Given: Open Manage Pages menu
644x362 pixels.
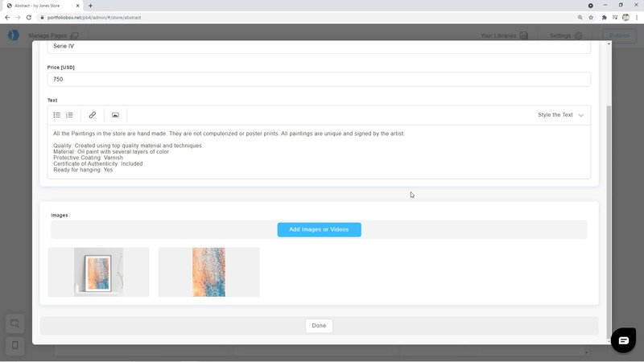Looking at the screenshot, I should pyautogui.click(x=53, y=35).
